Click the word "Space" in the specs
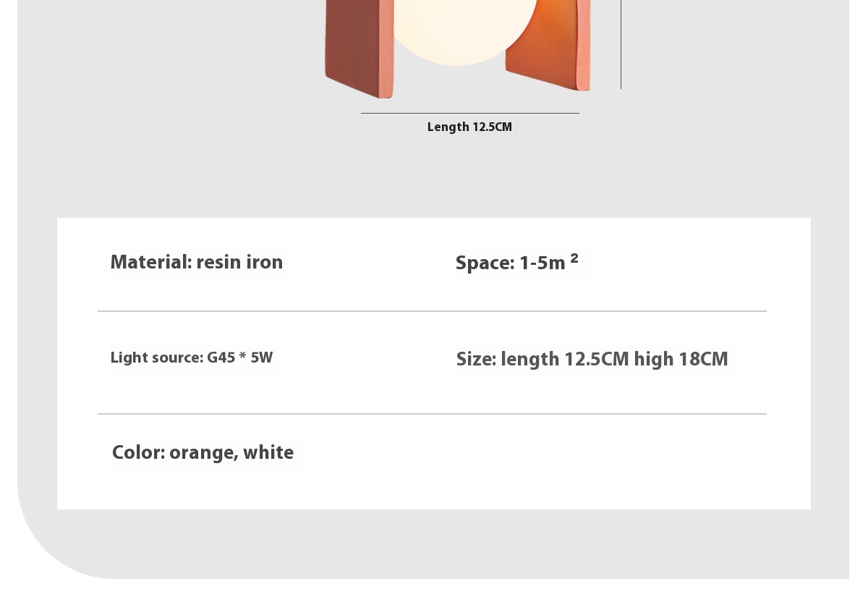868x592 pixels. (x=483, y=263)
